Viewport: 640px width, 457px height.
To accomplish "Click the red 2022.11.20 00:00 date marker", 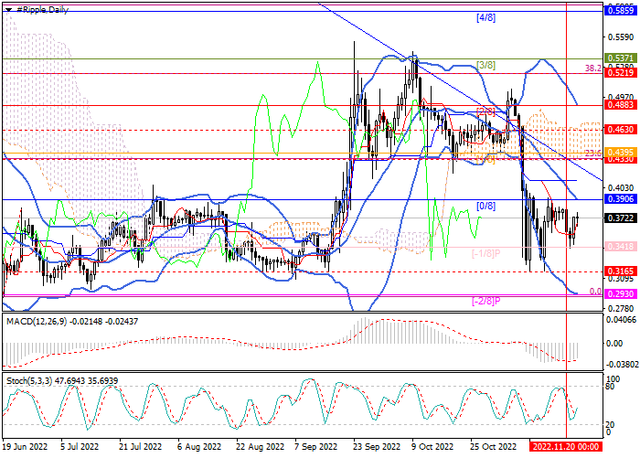I will click(x=566, y=449).
